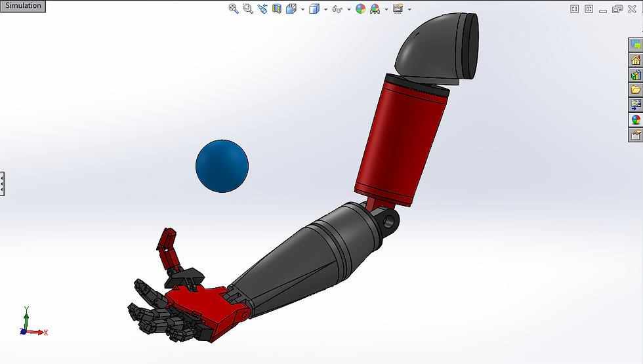Viewport: 643px width, 364px height.
Task: Click the Zoom to Fit icon
Action: pyautogui.click(x=234, y=9)
